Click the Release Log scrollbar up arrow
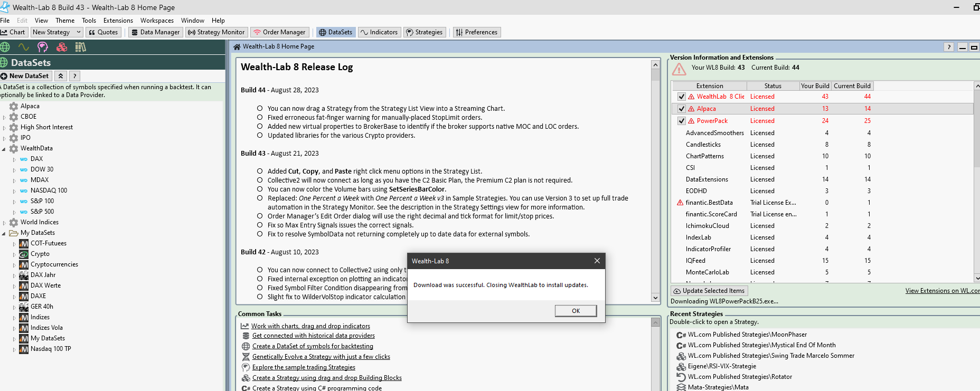Screen dimensions: 980x391 click(655, 65)
